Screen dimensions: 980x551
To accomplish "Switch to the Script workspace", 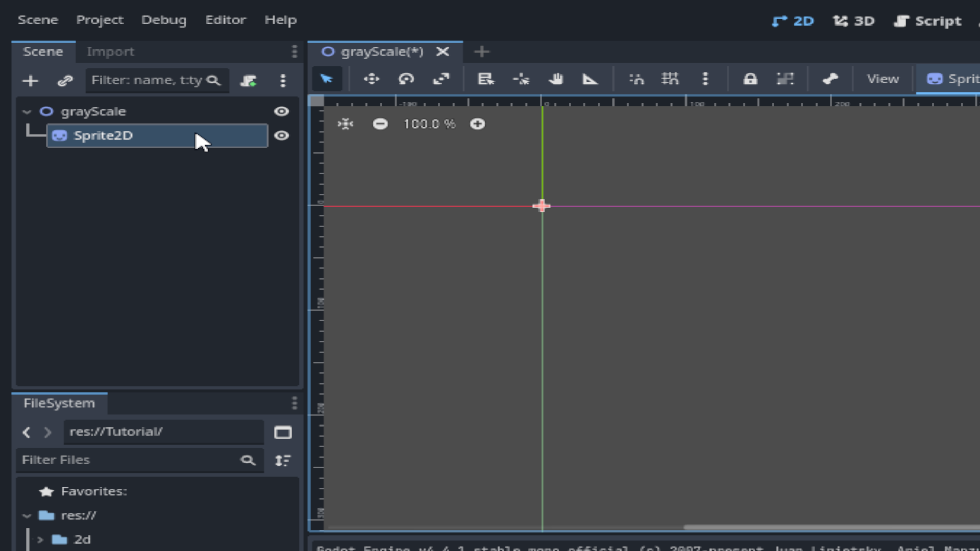I will pos(927,21).
